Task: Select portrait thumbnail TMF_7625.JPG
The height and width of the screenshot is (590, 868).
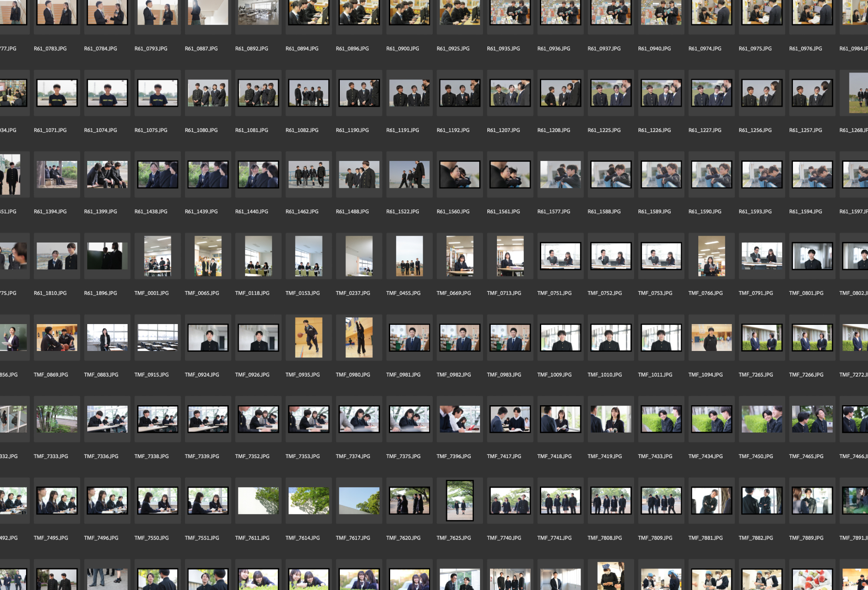Action: (460, 501)
